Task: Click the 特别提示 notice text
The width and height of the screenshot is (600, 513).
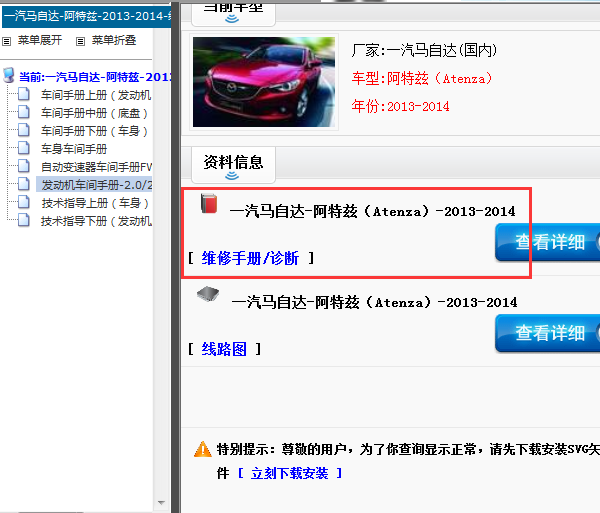Action: tap(408, 449)
